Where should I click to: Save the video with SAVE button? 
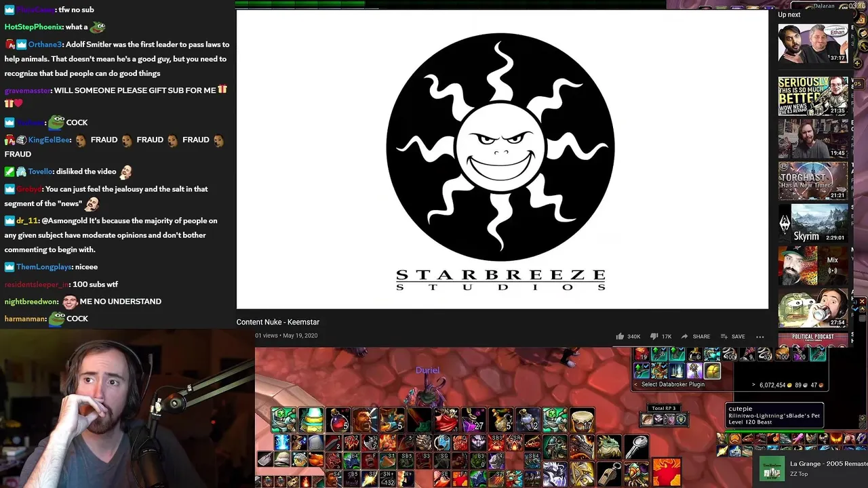pyautogui.click(x=732, y=336)
